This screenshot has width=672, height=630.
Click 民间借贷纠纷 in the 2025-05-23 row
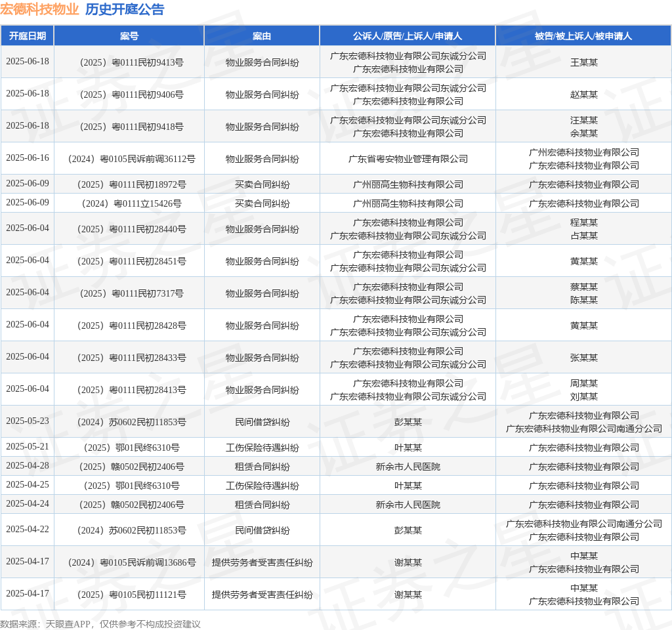pyautogui.click(x=262, y=422)
